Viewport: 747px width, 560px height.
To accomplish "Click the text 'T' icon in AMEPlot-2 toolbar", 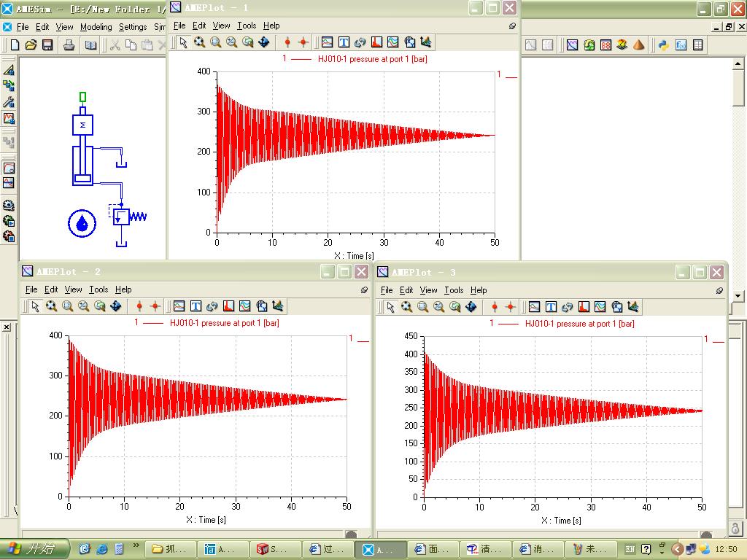I will pyautogui.click(x=196, y=306).
